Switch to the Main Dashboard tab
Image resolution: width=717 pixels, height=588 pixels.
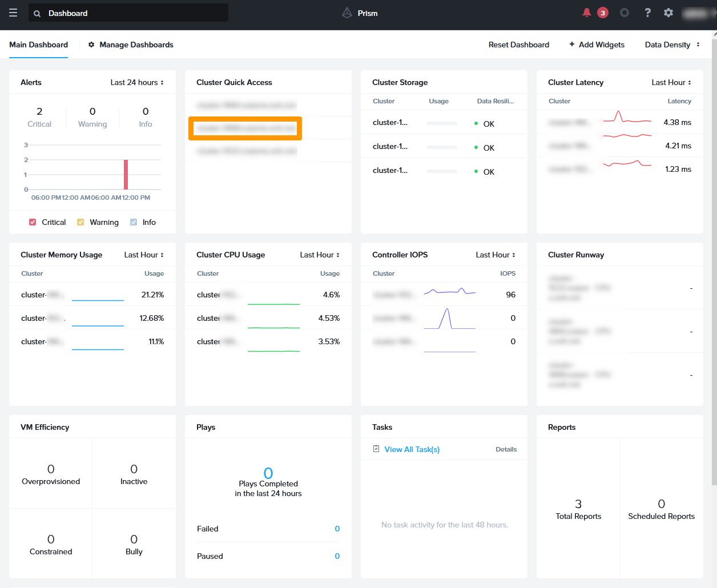coord(38,45)
